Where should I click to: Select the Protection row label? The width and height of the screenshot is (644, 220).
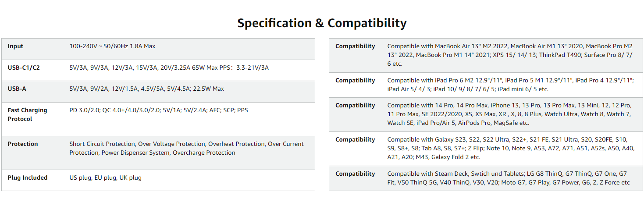[23, 144]
